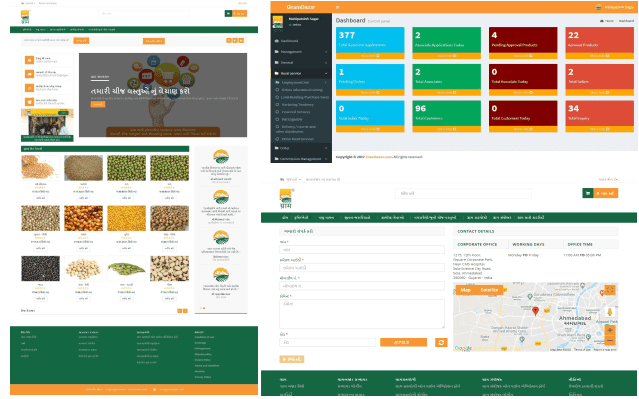Click the hamburger sidebar toggle in the orange header

(x=337, y=7)
